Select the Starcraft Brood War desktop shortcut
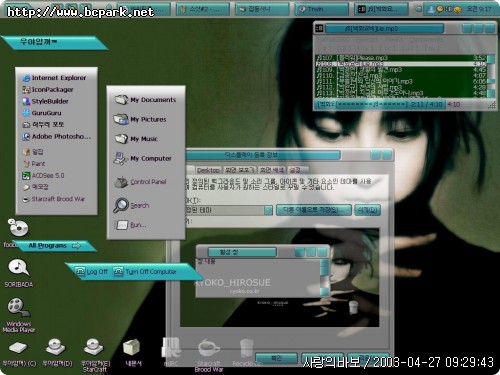The height and width of the screenshot is (375, 500). [209, 355]
